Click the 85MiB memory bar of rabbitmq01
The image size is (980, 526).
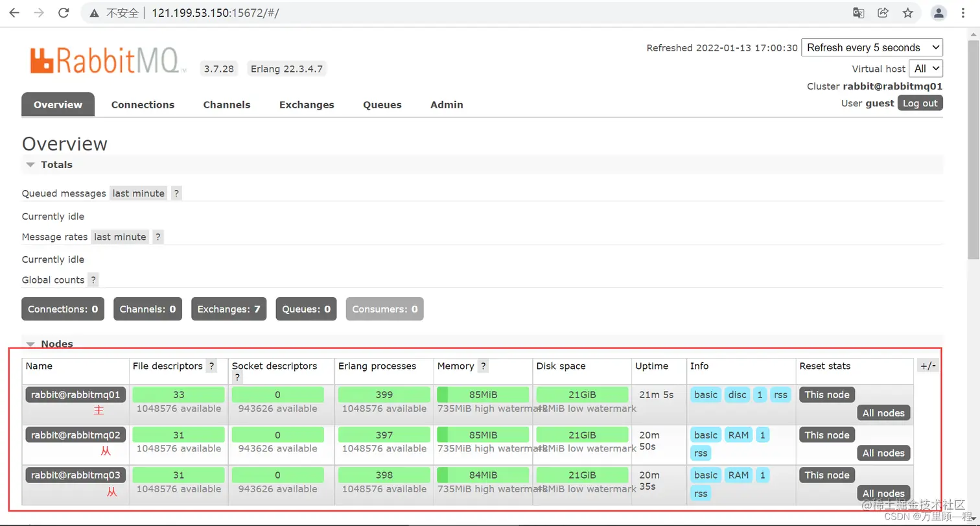(483, 394)
